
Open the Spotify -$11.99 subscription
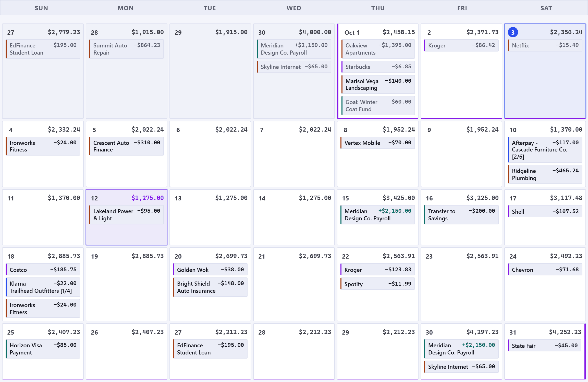coord(377,284)
